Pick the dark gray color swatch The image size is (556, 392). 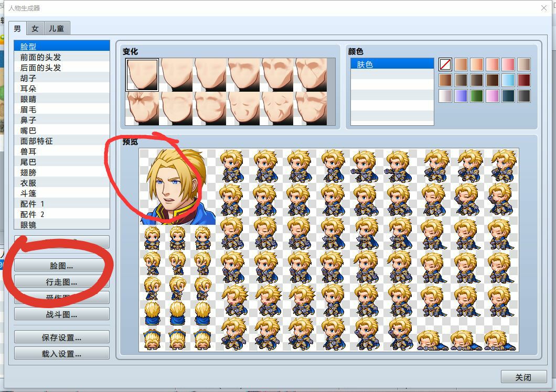pyautogui.click(x=523, y=96)
